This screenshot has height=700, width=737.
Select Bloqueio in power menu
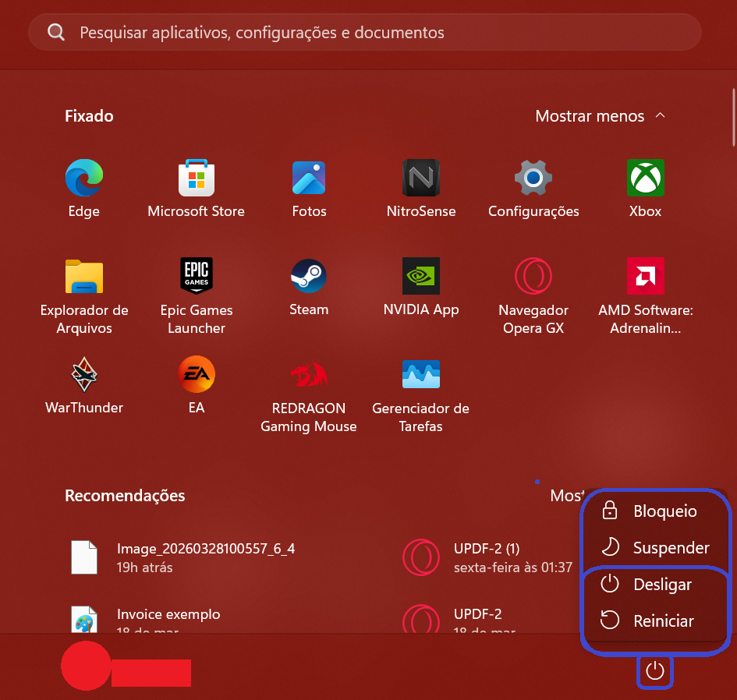[x=655, y=511]
